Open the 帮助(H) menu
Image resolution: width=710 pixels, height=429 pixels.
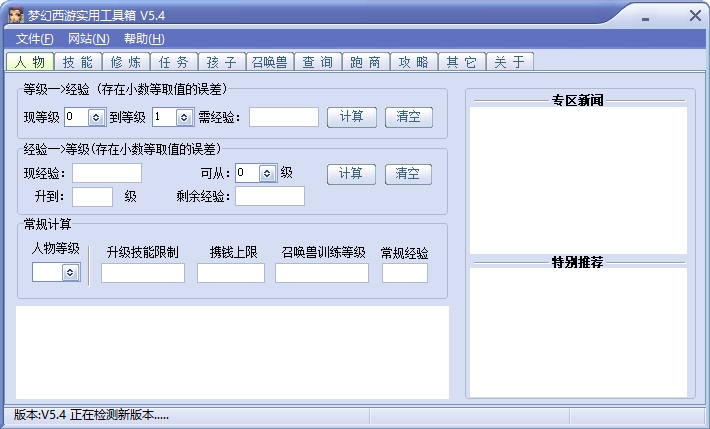point(144,39)
